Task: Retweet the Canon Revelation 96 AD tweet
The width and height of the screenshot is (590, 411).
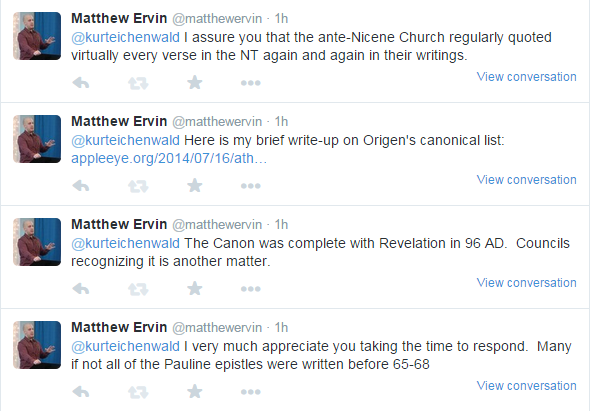Action: (138, 289)
